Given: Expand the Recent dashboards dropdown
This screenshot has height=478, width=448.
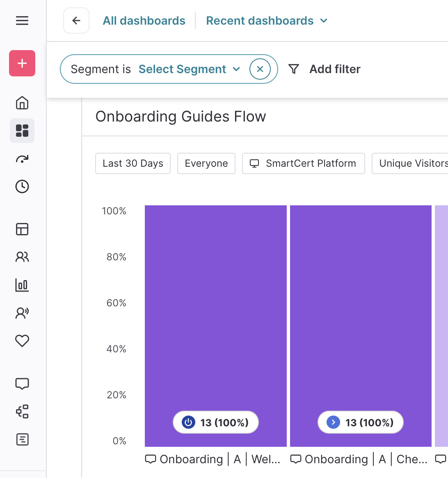Looking at the screenshot, I should coord(267,21).
